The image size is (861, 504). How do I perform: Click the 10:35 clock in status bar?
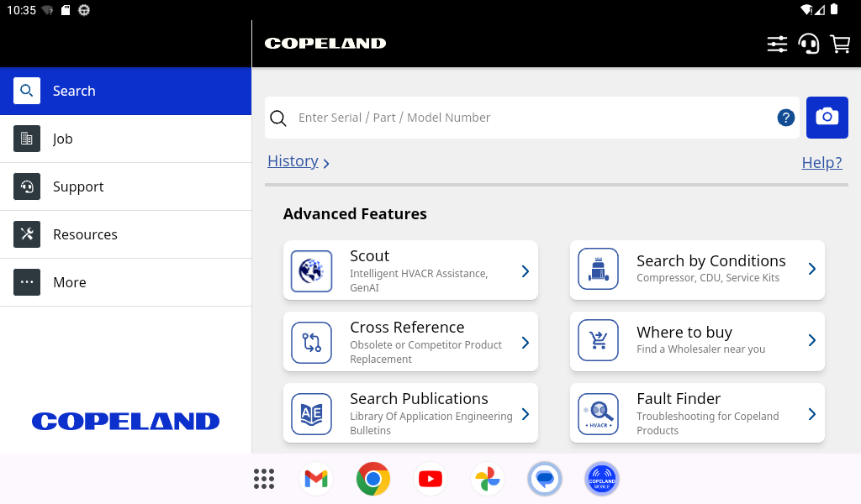[21, 10]
